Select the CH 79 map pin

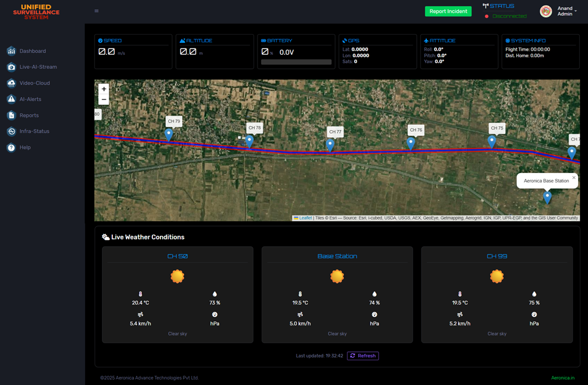(169, 134)
